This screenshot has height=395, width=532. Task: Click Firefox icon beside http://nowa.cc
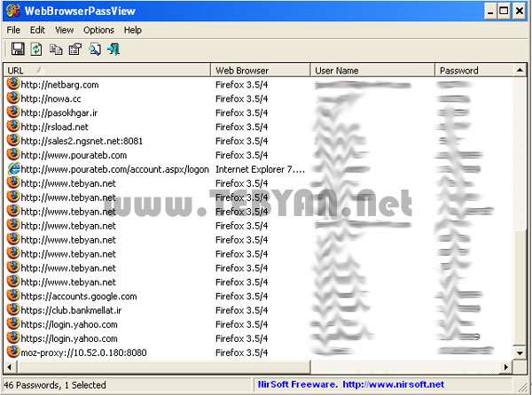coord(13,98)
